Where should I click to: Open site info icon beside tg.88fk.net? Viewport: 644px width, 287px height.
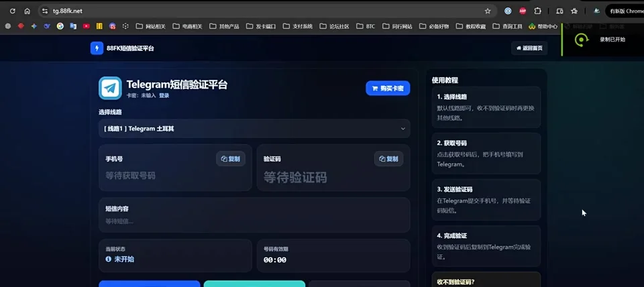point(45,11)
